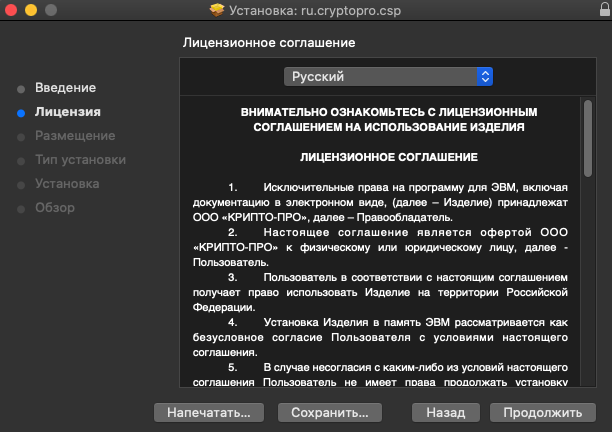Click the license text scrollbar thumb
This screenshot has width=612, height=432.
(588, 139)
